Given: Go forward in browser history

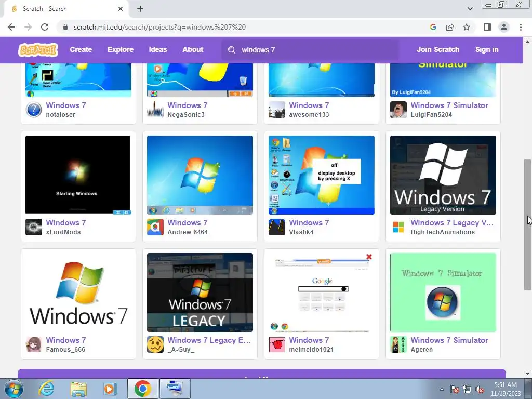Looking at the screenshot, I should tap(28, 27).
